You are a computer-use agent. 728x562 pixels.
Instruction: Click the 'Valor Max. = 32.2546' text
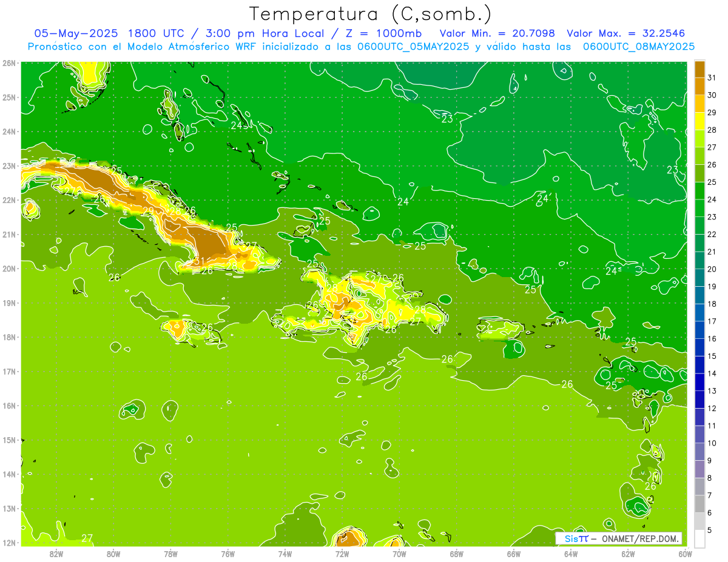click(x=625, y=33)
